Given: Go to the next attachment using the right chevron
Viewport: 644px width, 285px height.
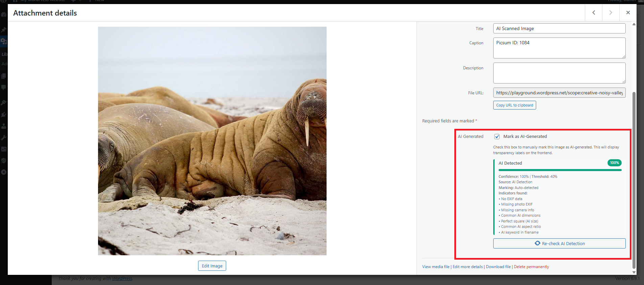Looking at the screenshot, I should click(x=611, y=13).
